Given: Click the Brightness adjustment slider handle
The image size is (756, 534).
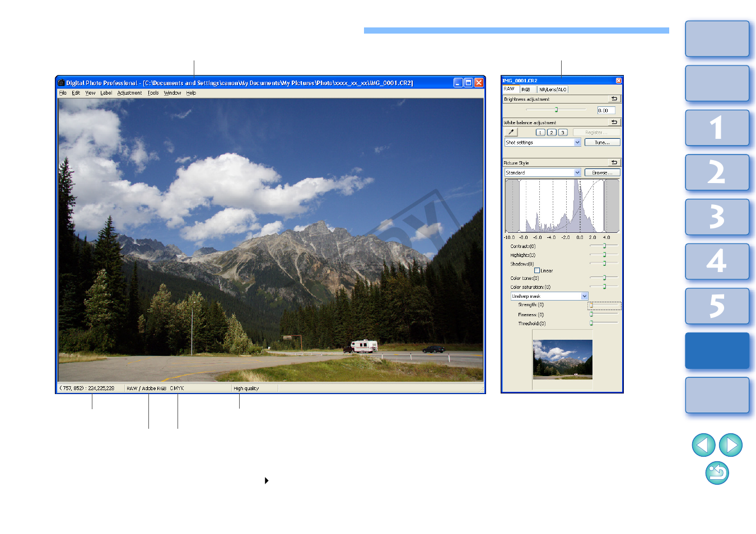Looking at the screenshot, I should (x=556, y=110).
